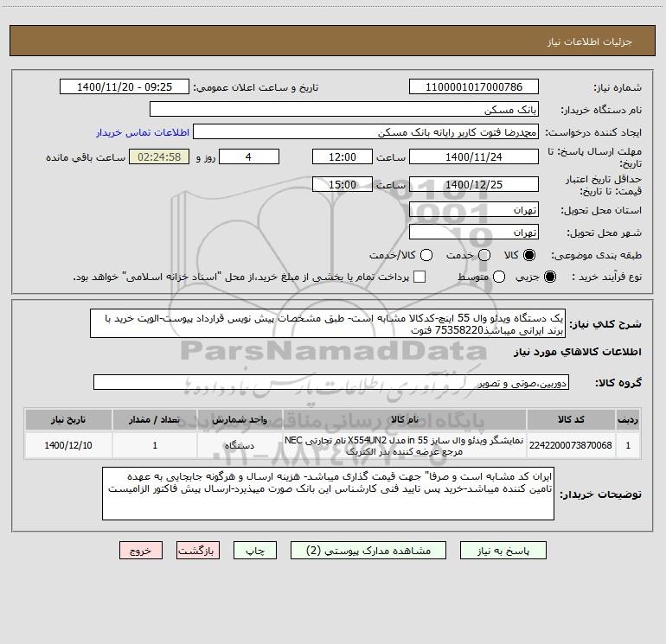Screen dimensions: 666x644
Task: Click the جزئیات اطلاعات نیاز header title
Action: point(590,41)
